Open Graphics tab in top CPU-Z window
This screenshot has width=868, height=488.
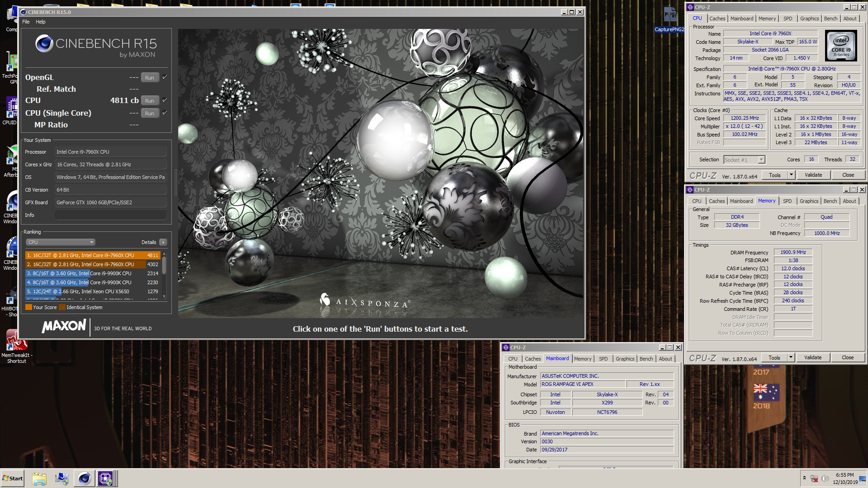click(x=809, y=19)
